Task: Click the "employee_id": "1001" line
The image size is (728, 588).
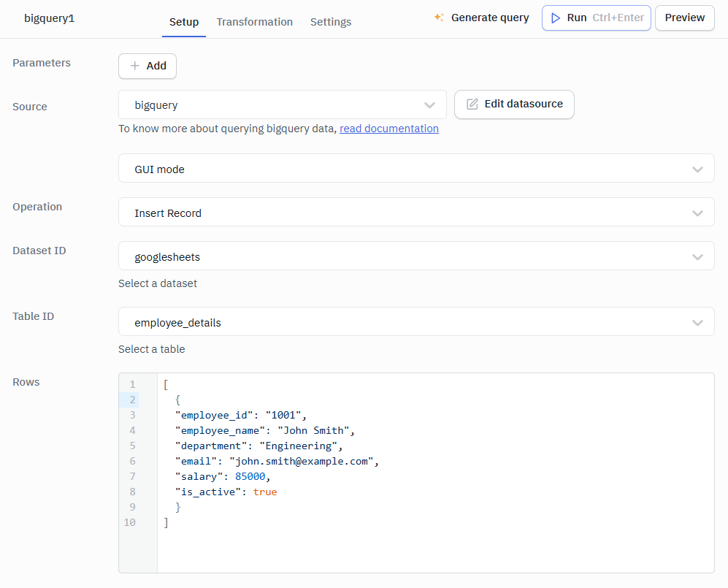Action: pyautogui.click(x=240, y=415)
